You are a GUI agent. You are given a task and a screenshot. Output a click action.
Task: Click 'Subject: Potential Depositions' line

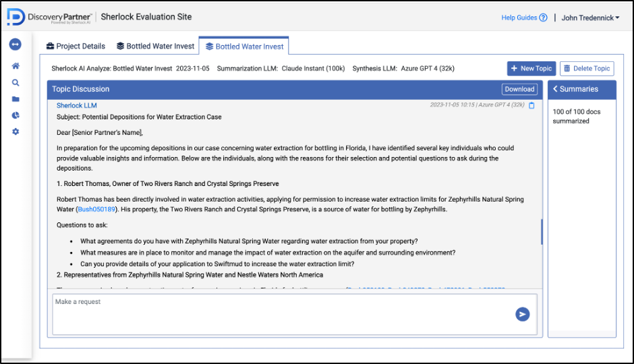(139, 117)
